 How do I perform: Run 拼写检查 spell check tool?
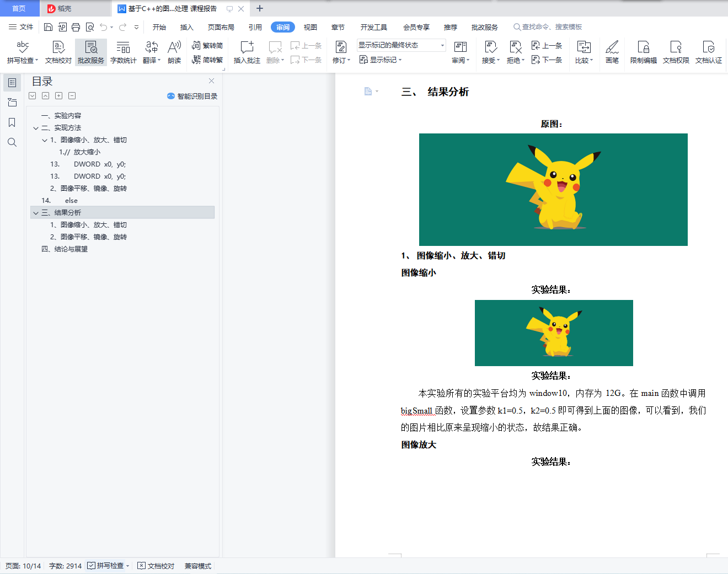pos(23,52)
